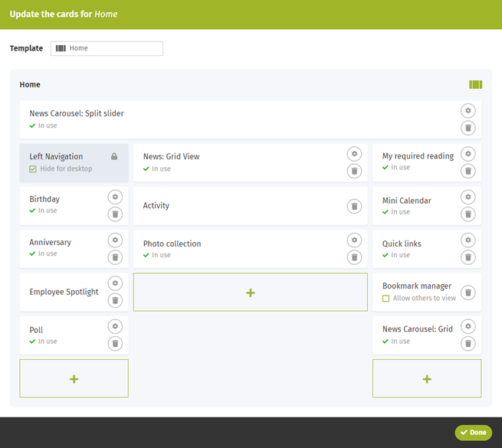
Task: Open Poll card settings gear
Action: point(115,327)
